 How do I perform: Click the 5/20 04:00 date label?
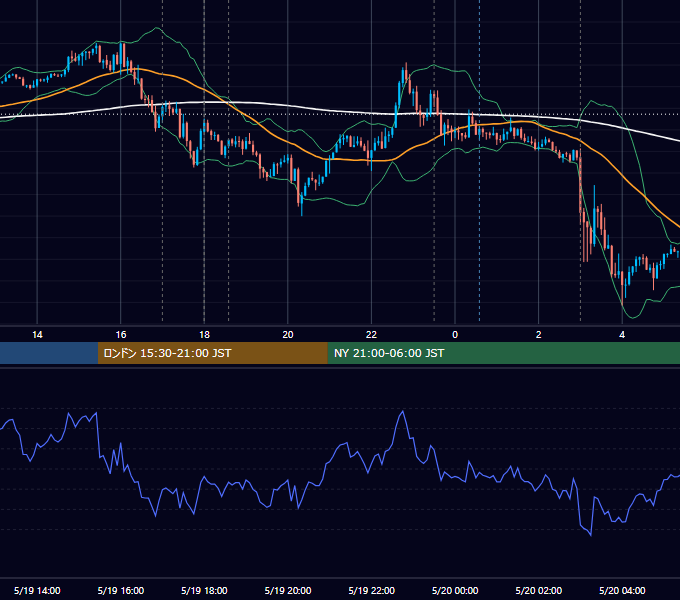(622, 590)
